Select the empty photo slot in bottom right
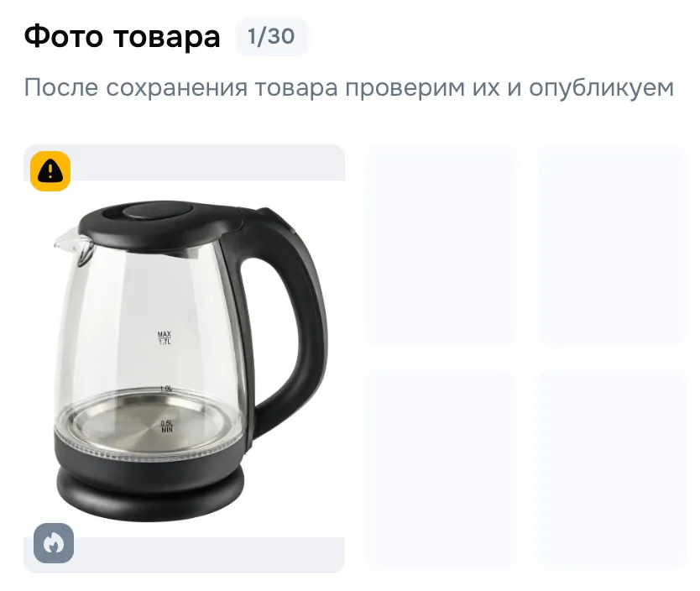The image size is (700, 591). point(613,468)
